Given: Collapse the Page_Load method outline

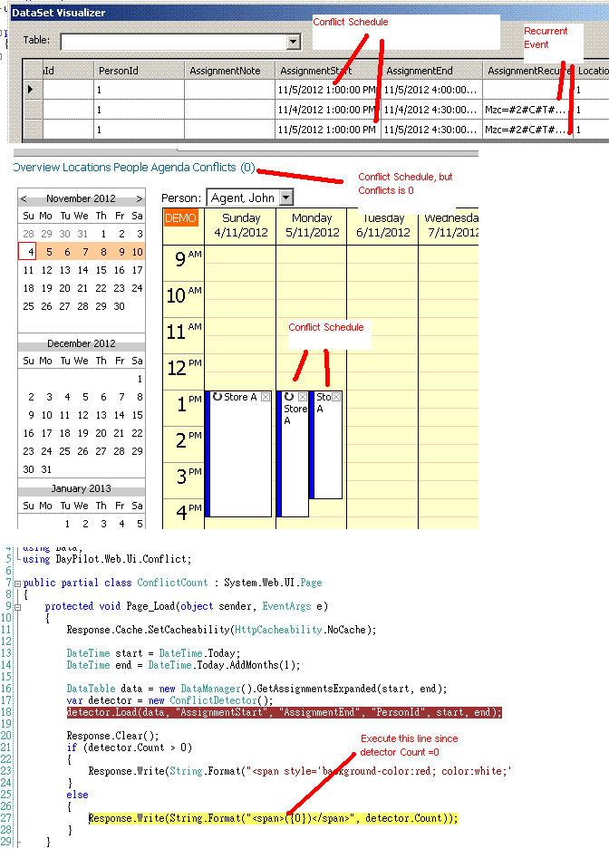Looking at the screenshot, I should 18,607.
